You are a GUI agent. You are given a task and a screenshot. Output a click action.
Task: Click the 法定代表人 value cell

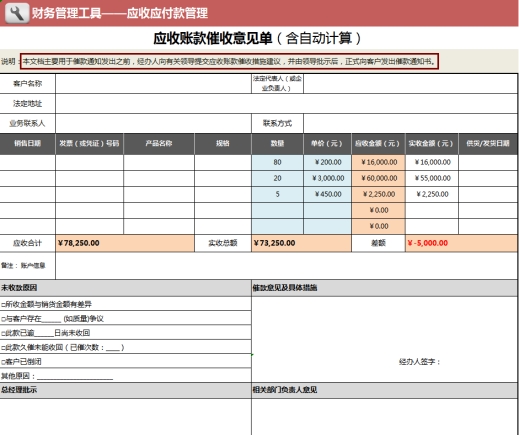point(410,84)
